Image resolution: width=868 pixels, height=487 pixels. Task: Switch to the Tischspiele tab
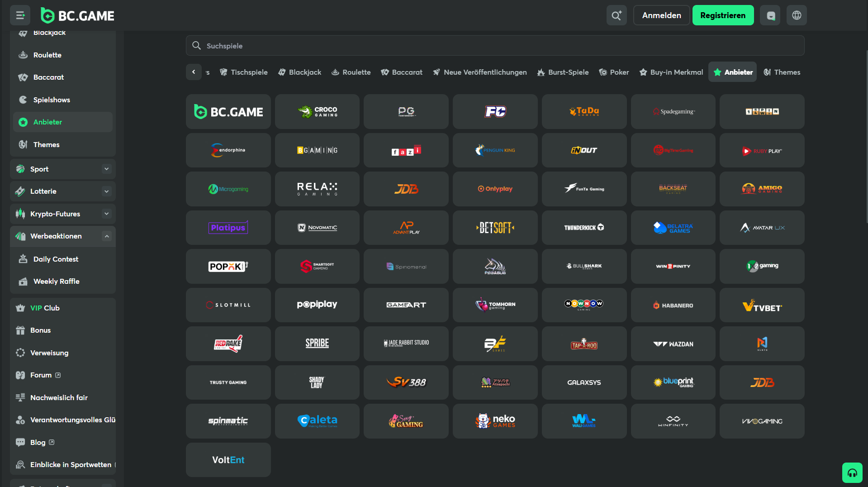tap(243, 72)
